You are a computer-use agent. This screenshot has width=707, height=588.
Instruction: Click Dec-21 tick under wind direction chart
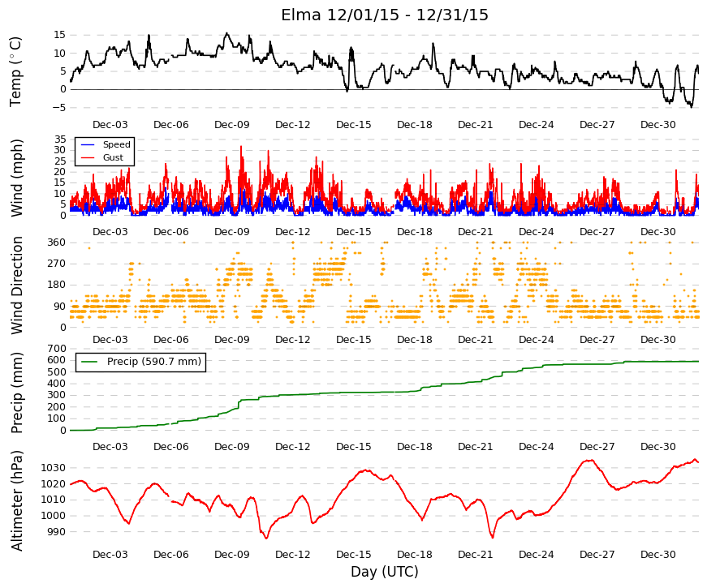(x=475, y=340)
